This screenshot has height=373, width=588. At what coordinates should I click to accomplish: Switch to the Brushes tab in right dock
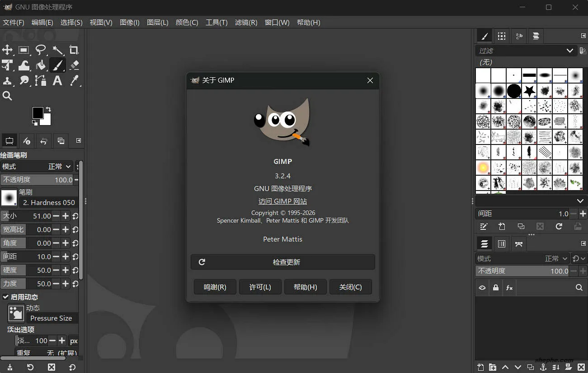[x=485, y=36]
